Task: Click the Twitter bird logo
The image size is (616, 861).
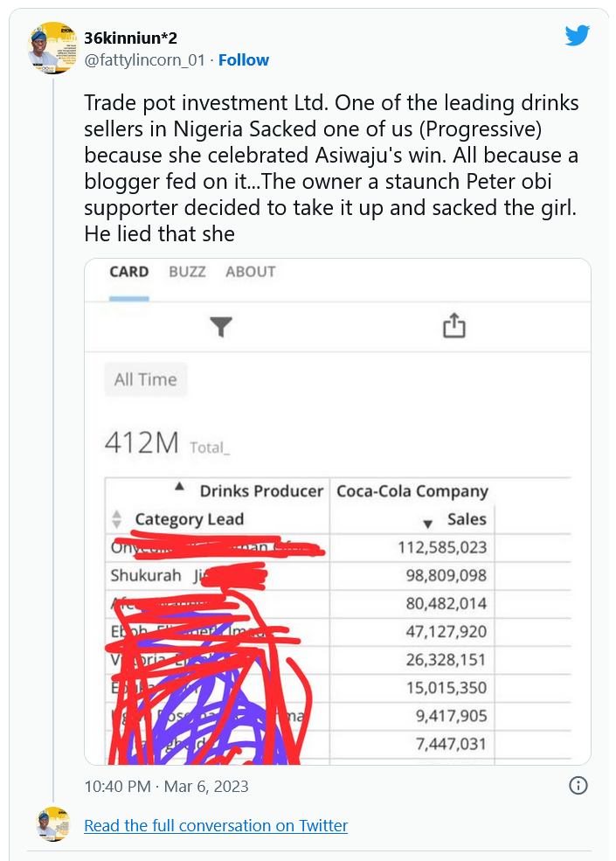Action: [x=578, y=37]
